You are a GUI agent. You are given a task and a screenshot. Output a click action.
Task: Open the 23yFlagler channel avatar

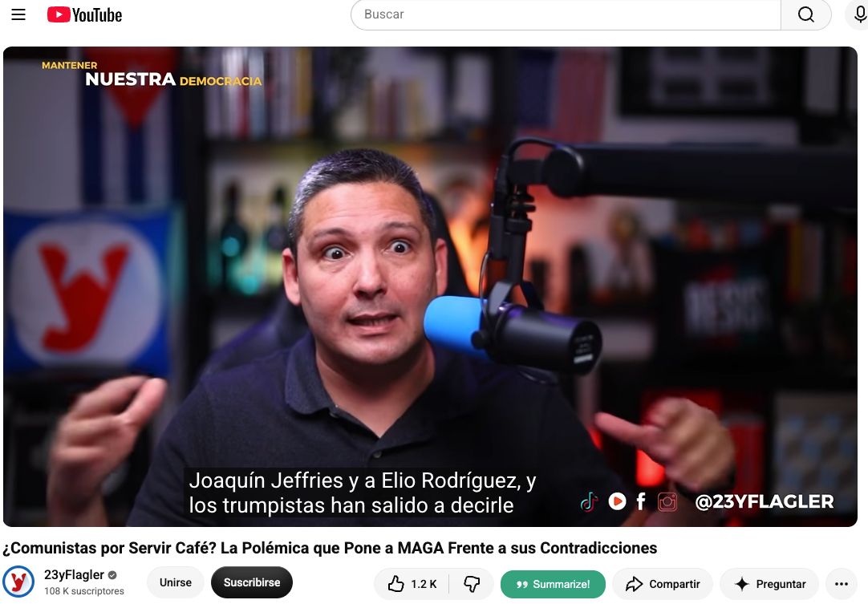coord(18,582)
